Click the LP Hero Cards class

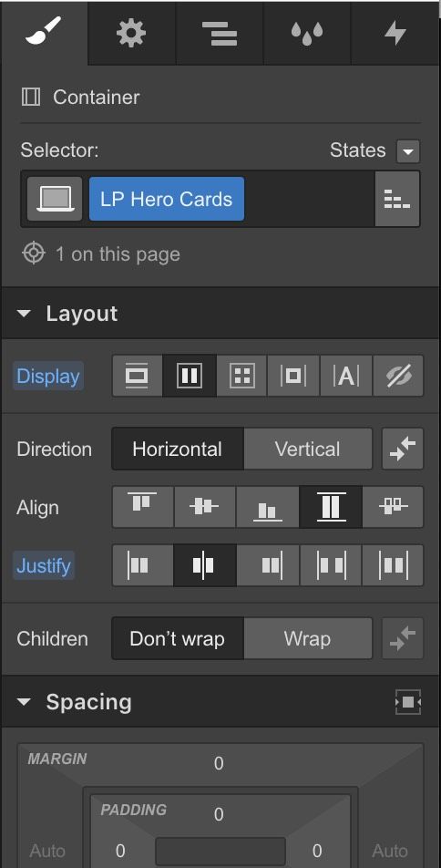coord(167,200)
